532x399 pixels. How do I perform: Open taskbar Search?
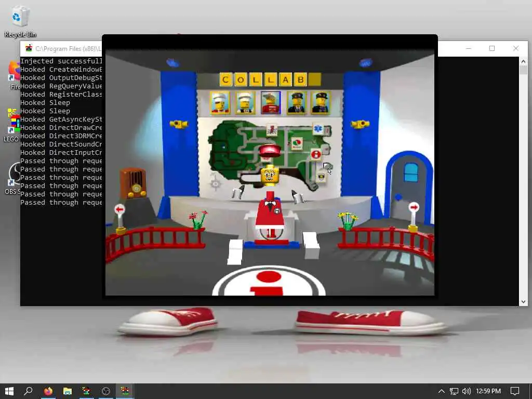point(28,391)
